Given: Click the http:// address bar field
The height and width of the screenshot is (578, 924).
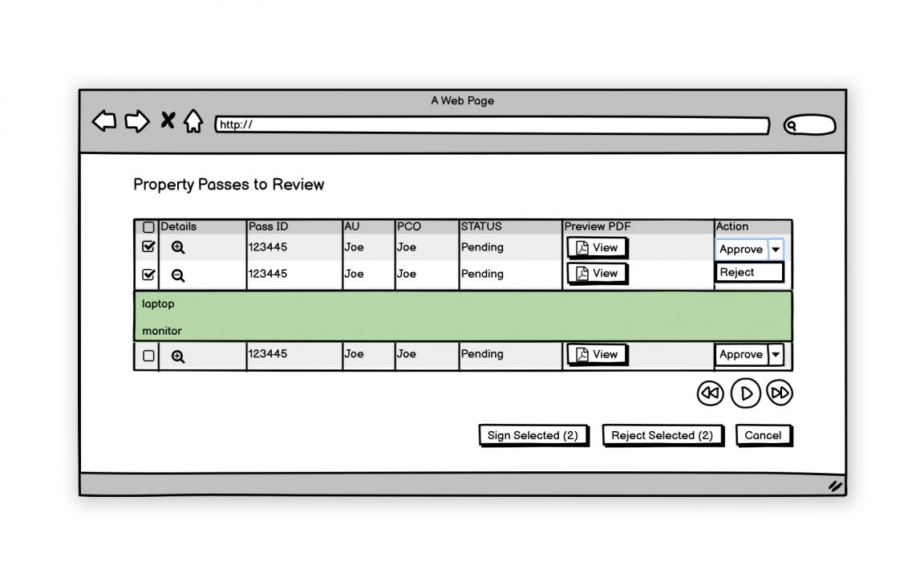Looking at the screenshot, I should 491,125.
